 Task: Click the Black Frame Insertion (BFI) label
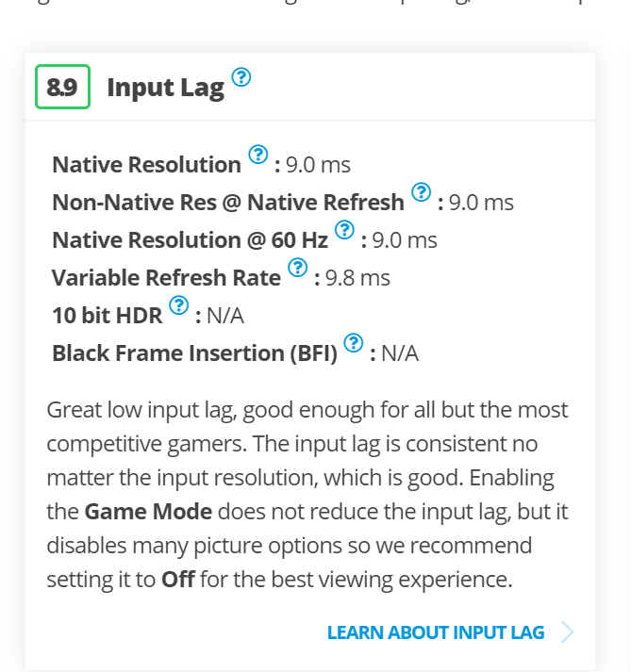click(194, 353)
